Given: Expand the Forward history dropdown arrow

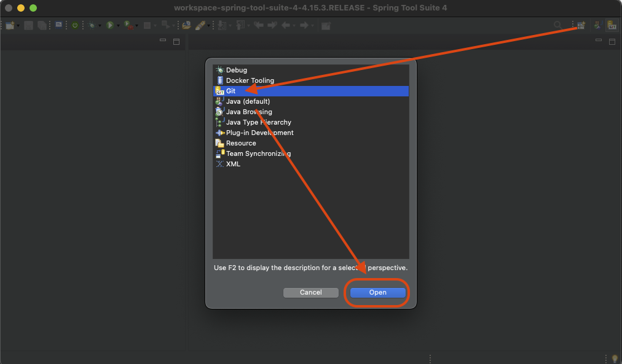Looking at the screenshot, I should [313, 26].
